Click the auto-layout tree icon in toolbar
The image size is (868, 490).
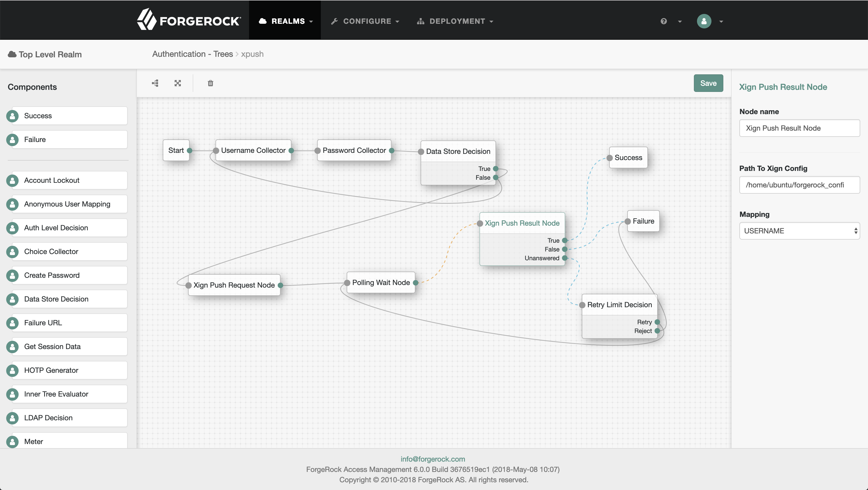(x=155, y=83)
